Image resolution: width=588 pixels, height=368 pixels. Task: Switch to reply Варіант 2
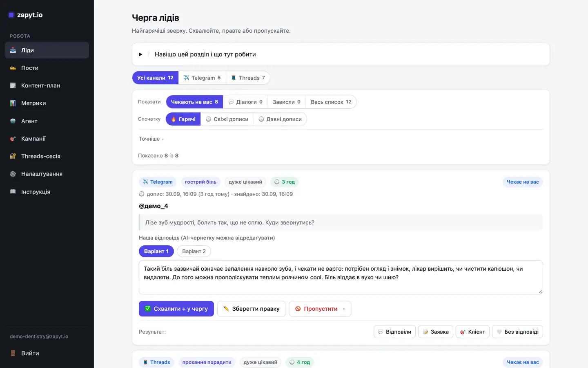tap(194, 251)
